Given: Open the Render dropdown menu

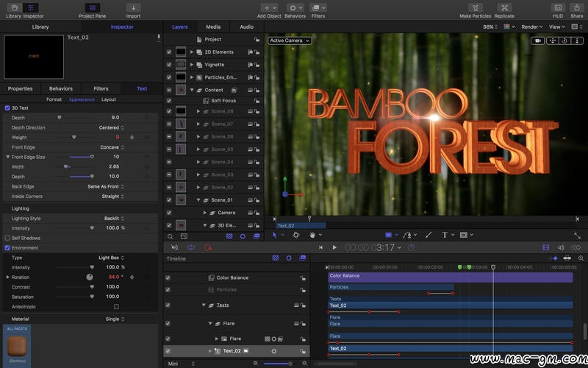Looking at the screenshot, I should (531, 26).
